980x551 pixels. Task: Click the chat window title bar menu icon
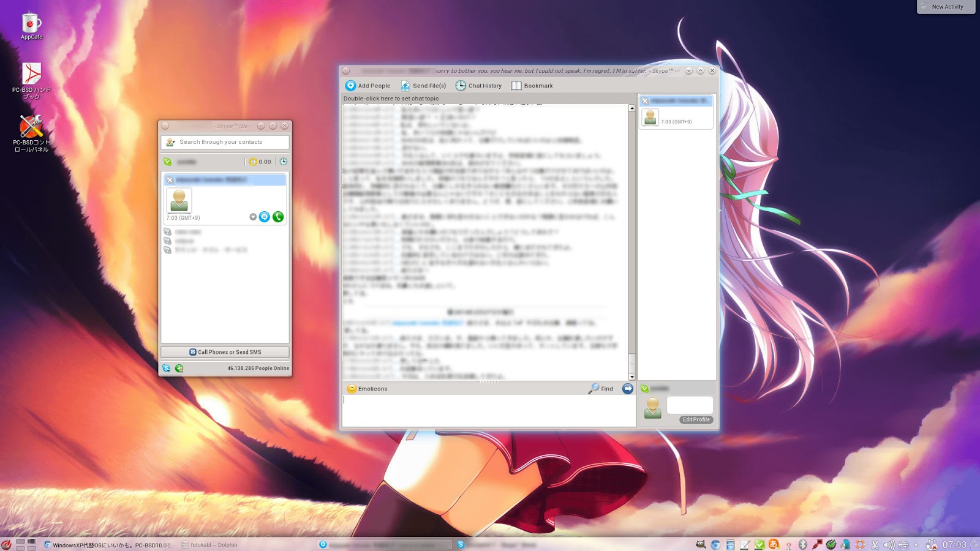pos(345,71)
